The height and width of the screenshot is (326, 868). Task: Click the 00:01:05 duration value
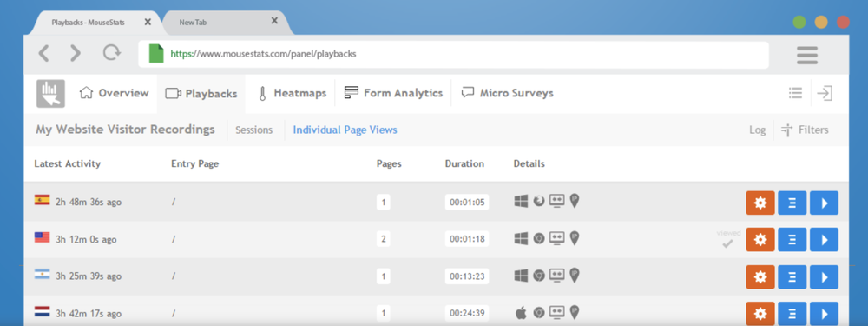click(x=467, y=203)
